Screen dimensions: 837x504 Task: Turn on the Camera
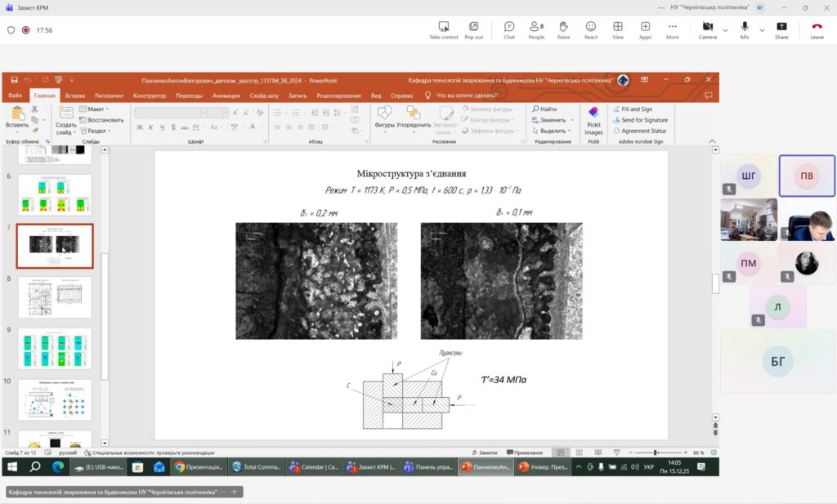pyautogui.click(x=706, y=30)
